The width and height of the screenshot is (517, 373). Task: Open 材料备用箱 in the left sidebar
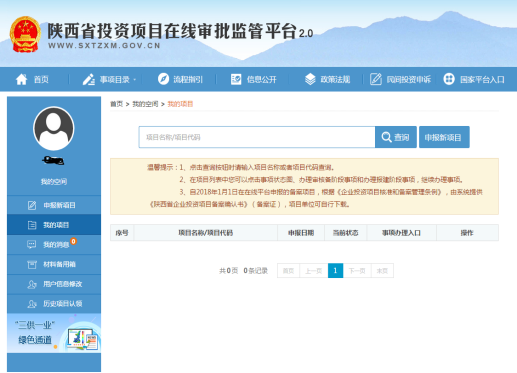pyautogui.click(x=54, y=265)
